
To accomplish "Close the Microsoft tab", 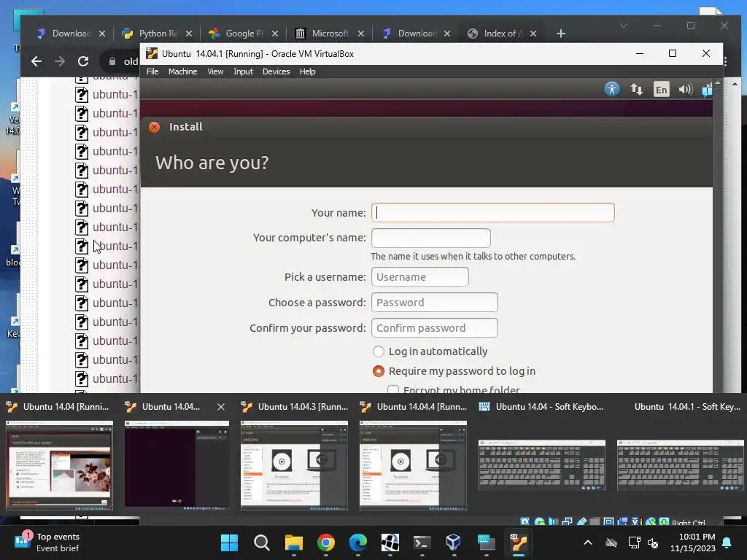I will point(360,34).
